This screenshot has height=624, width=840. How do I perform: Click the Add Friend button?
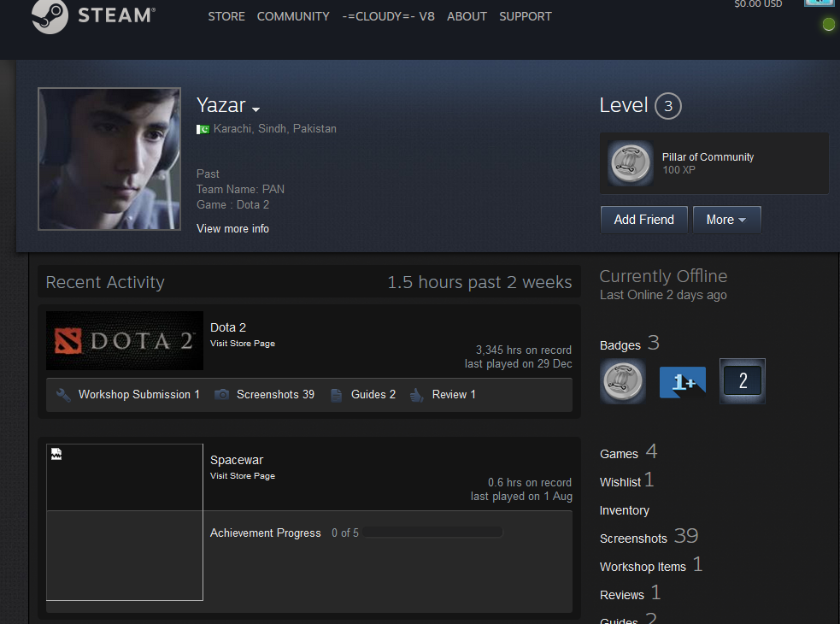[643, 220]
